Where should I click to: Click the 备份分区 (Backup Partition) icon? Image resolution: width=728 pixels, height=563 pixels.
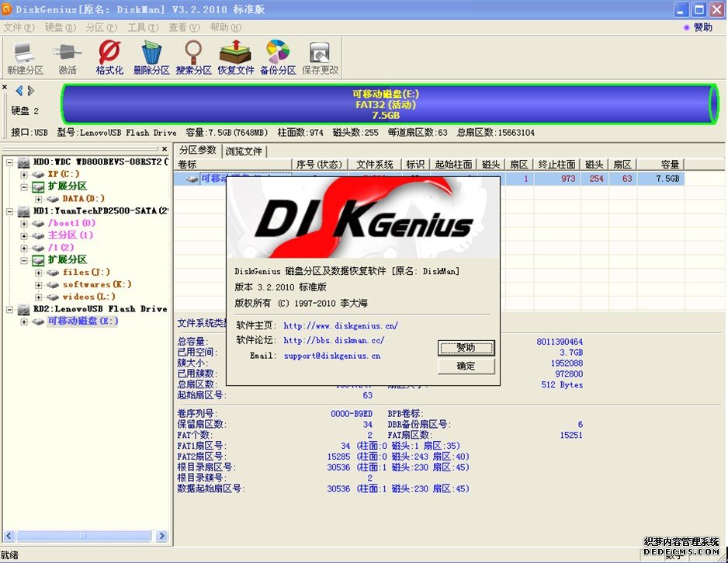[x=277, y=54]
